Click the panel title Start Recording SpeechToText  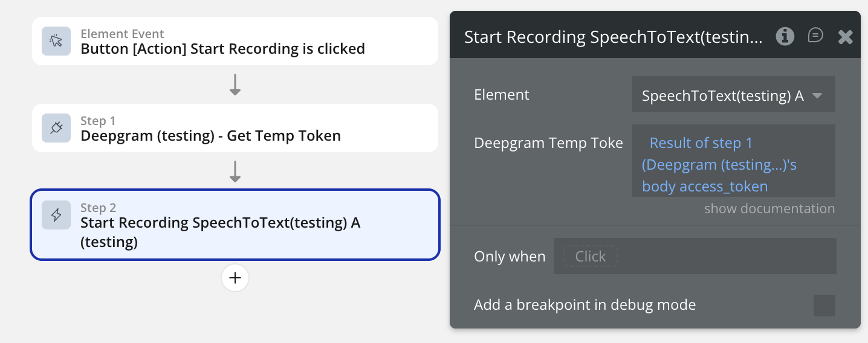coord(613,37)
